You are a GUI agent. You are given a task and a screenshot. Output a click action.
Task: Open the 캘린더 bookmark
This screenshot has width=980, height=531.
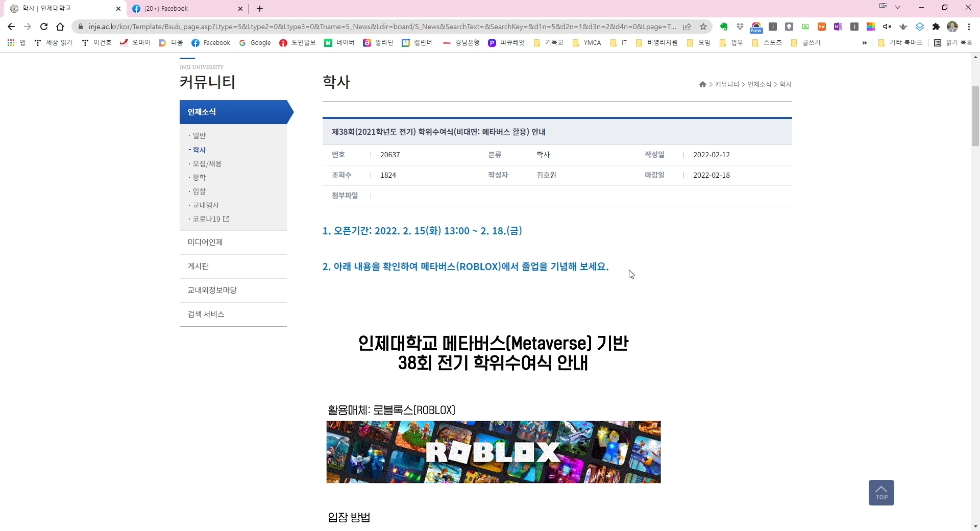tap(416, 42)
